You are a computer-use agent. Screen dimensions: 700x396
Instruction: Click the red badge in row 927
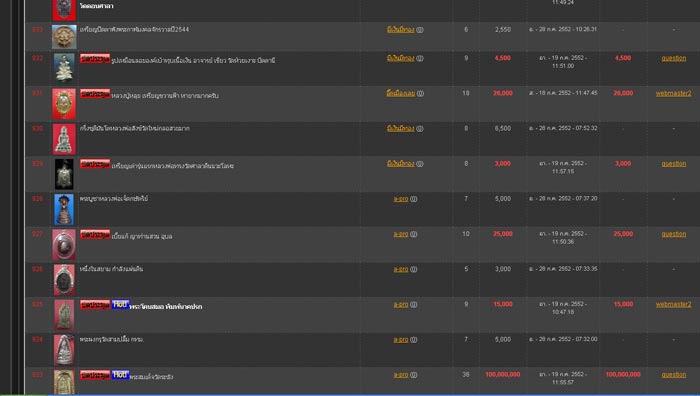click(x=95, y=234)
